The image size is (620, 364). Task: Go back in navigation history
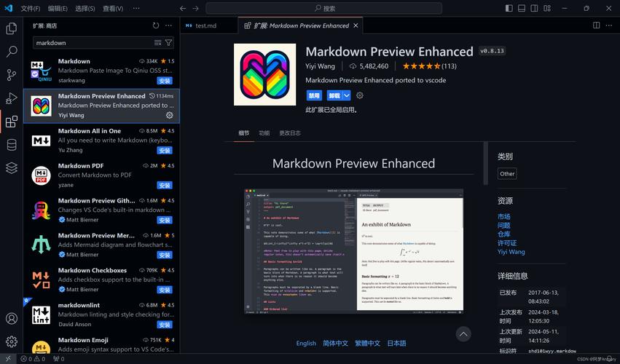(183, 8)
